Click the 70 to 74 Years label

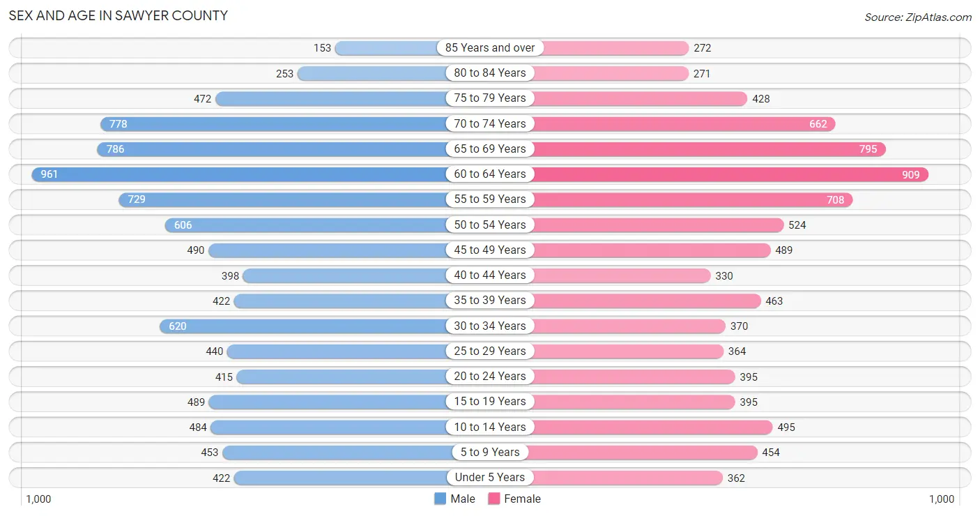pyautogui.click(x=490, y=123)
